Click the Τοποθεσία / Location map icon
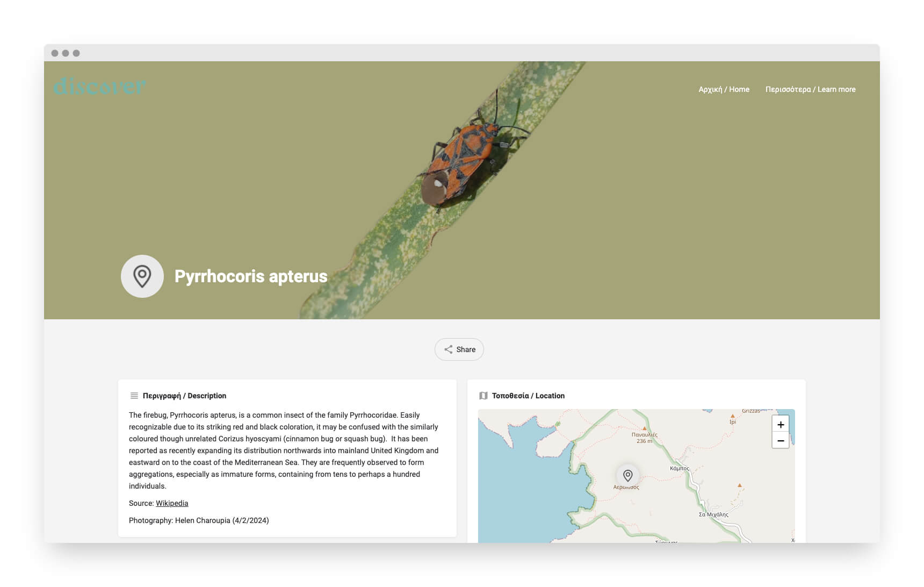The width and height of the screenshot is (924, 587). pos(483,396)
